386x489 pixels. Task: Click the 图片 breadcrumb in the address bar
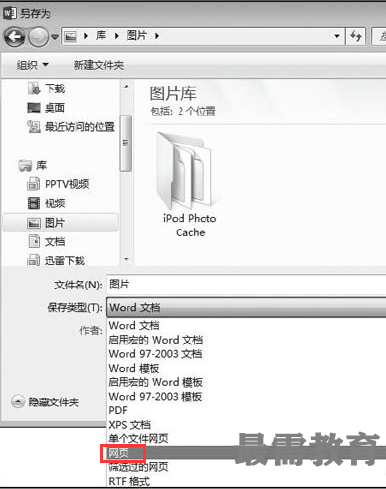137,35
